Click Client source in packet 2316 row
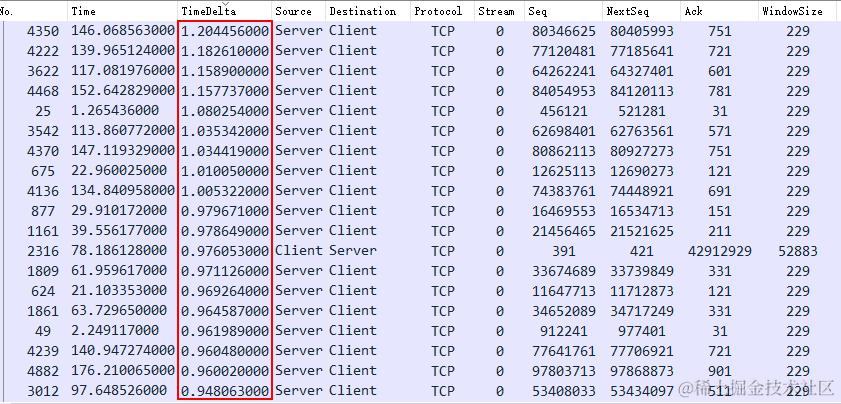 299,251
